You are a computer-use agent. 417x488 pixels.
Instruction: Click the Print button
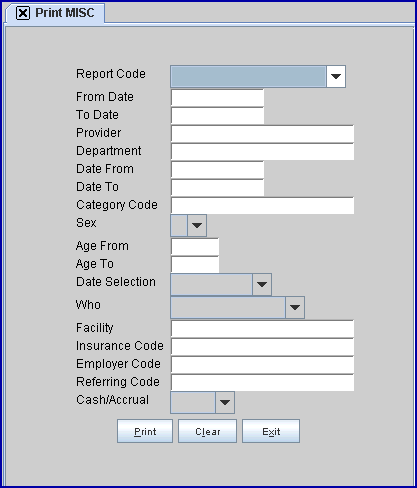pos(145,431)
